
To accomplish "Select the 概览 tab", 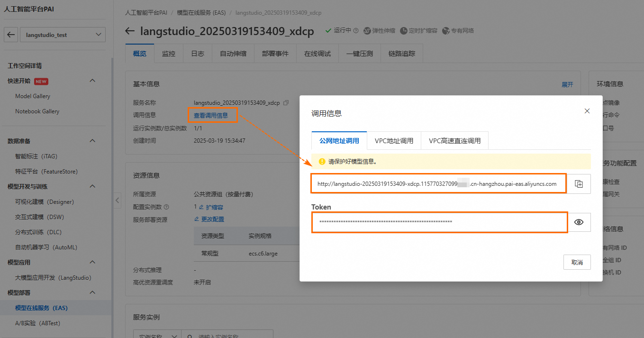I will (x=140, y=54).
